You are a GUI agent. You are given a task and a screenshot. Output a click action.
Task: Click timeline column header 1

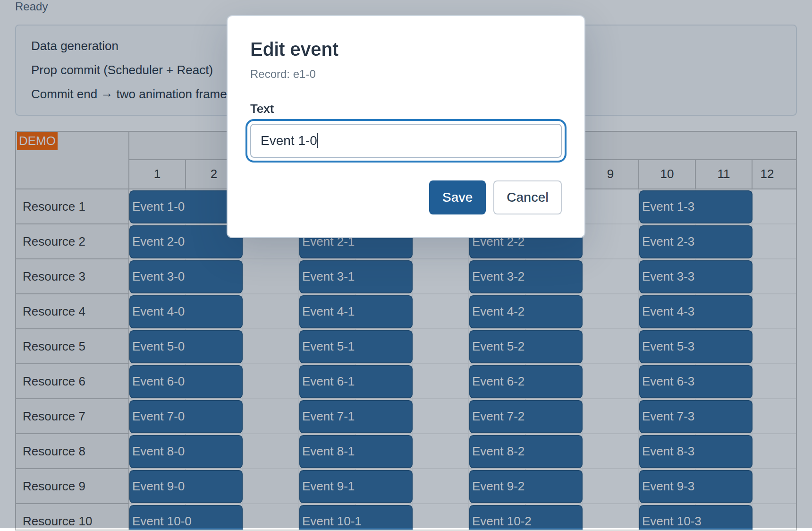[x=157, y=174]
